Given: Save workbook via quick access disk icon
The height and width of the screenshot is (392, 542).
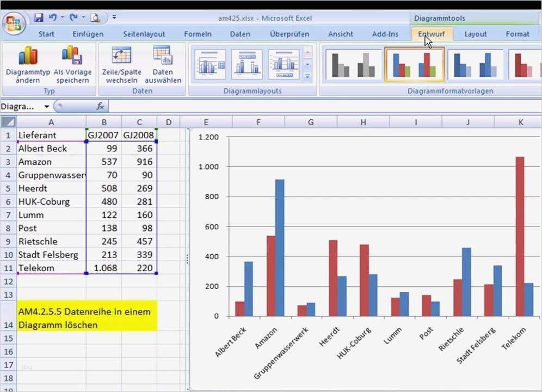Looking at the screenshot, I should click(x=39, y=17).
